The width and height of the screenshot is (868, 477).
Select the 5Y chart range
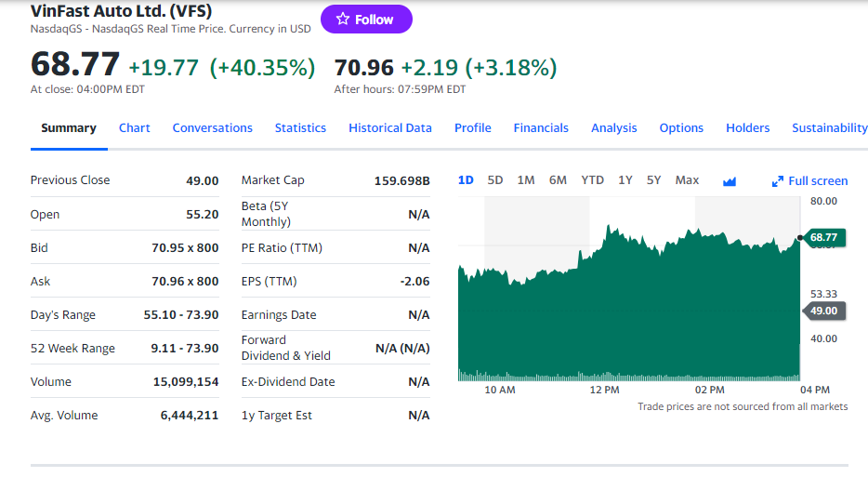[653, 180]
